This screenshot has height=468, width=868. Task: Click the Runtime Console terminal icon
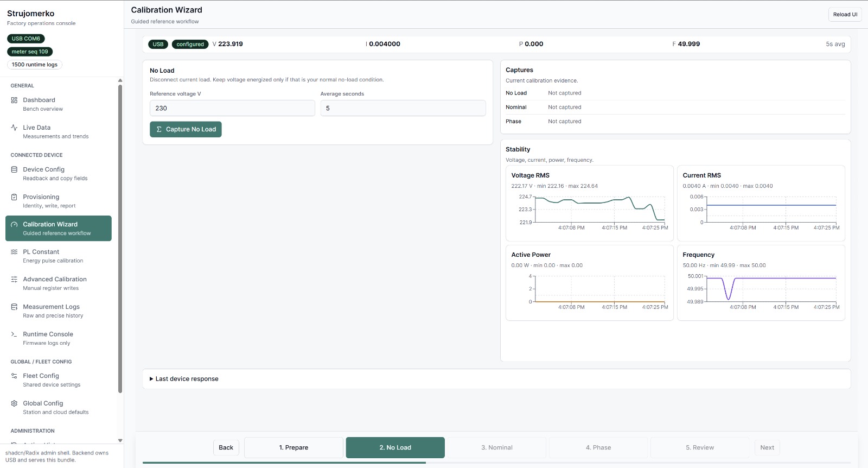pos(14,334)
